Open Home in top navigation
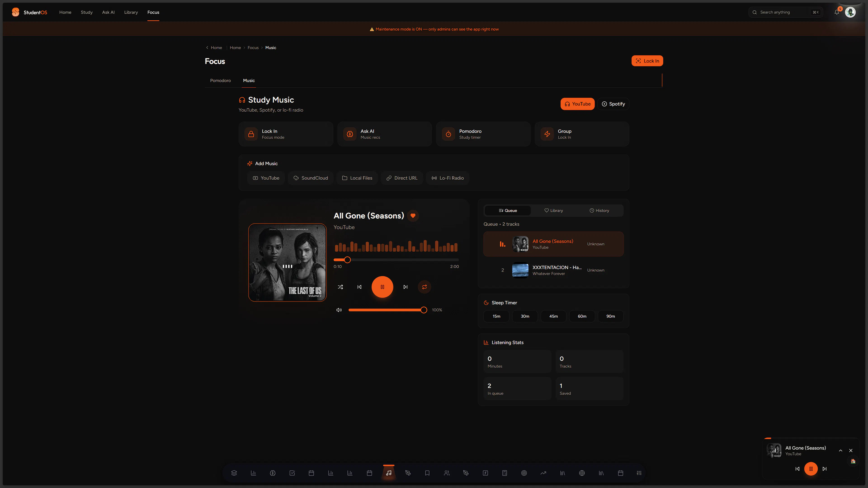This screenshot has height=488, width=868. (65, 12)
